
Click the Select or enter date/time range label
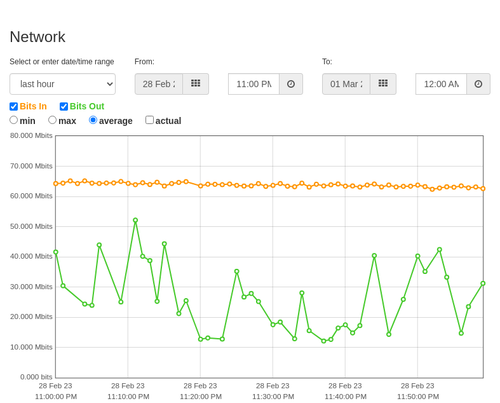[x=62, y=62]
